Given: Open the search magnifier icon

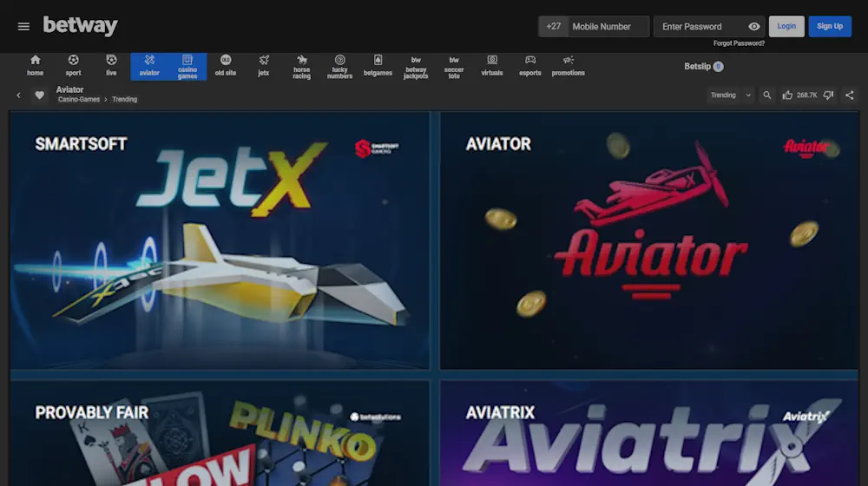Looking at the screenshot, I should click(x=766, y=95).
